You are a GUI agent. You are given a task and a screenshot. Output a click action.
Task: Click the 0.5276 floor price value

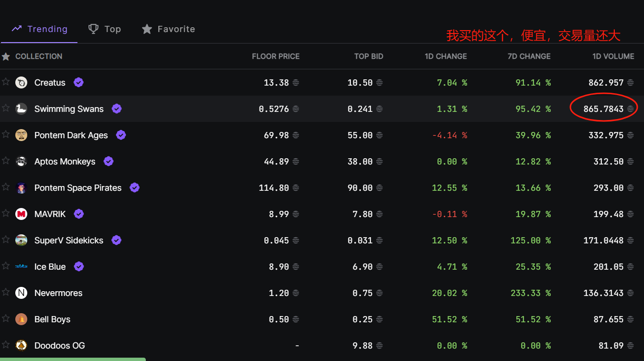click(x=274, y=109)
